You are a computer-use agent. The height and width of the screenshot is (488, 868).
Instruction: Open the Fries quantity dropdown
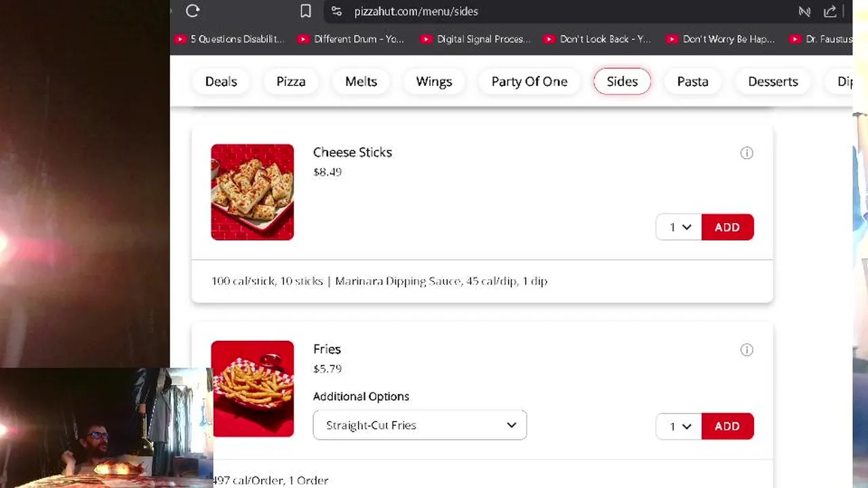pyautogui.click(x=679, y=426)
